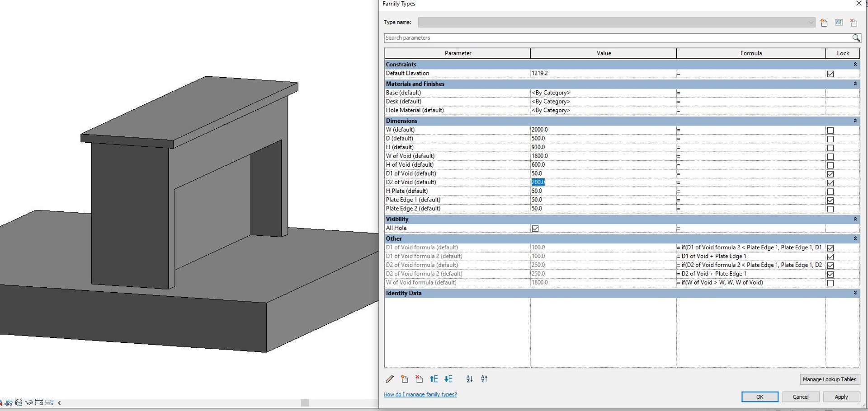Click the Lock column header
Viewport: 868px width, 411px height.
click(843, 53)
